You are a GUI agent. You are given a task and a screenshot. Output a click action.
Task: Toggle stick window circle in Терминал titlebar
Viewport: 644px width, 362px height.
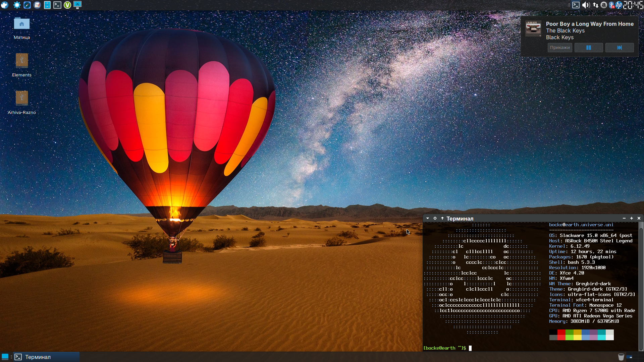pos(435,218)
